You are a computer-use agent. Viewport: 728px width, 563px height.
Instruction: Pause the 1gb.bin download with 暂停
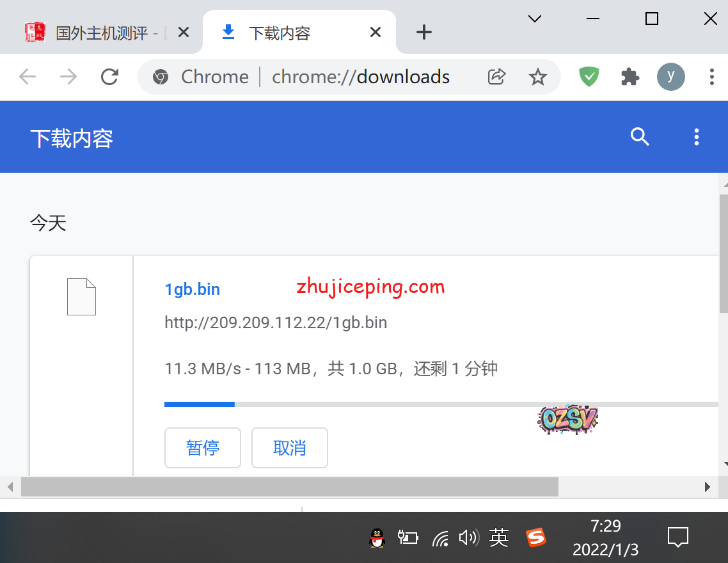pyautogui.click(x=202, y=448)
